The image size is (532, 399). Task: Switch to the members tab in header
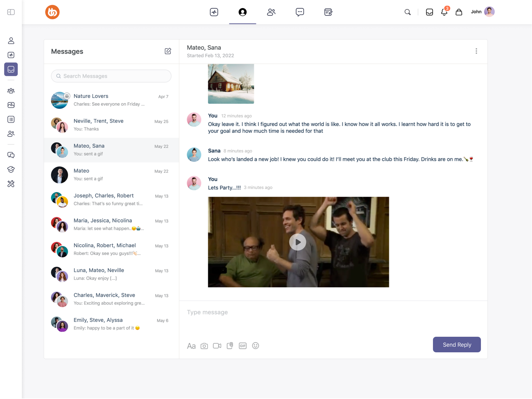[x=271, y=12]
